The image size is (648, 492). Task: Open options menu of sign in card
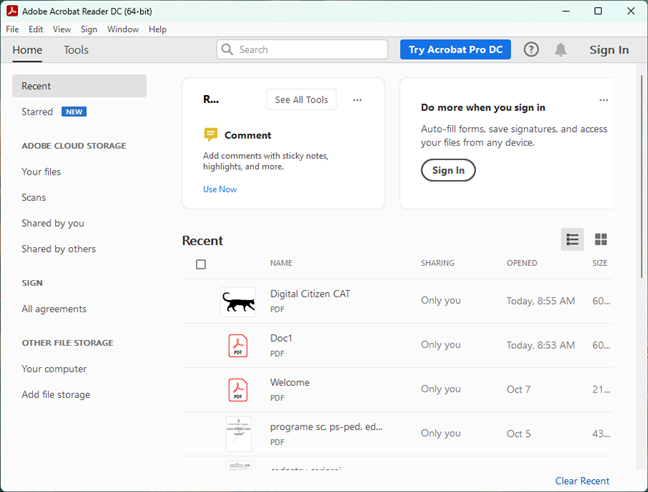tap(604, 100)
